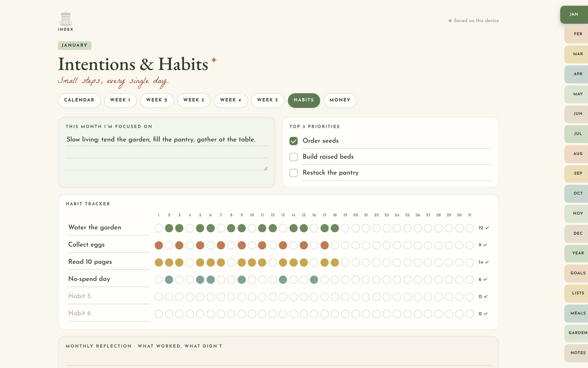This screenshot has width=588, height=368.
Task: Go to the JUN side tab
Action: click(577, 114)
